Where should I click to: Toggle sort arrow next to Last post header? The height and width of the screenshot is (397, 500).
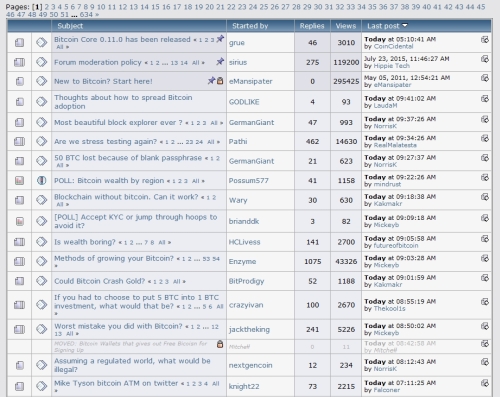tap(405, 25)
